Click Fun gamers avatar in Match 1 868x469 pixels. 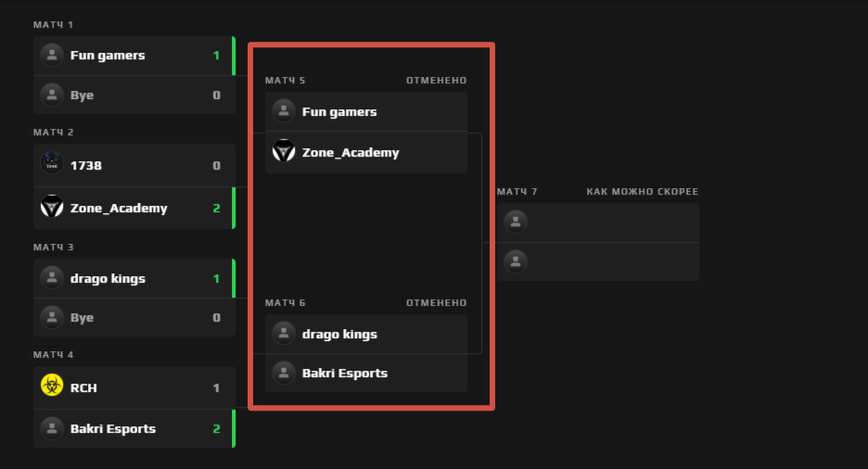pos(52,55)
